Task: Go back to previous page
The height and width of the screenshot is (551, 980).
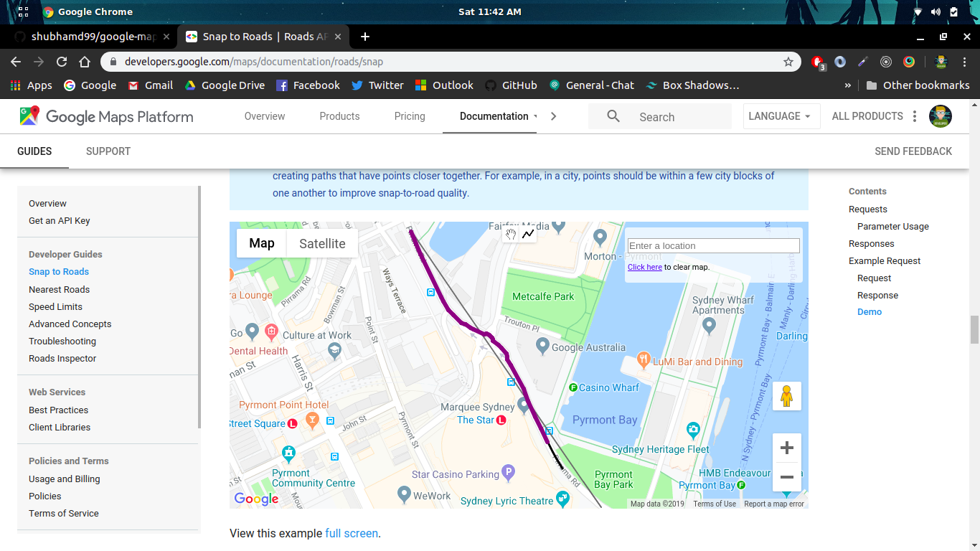Action: [x=16, y=62]
